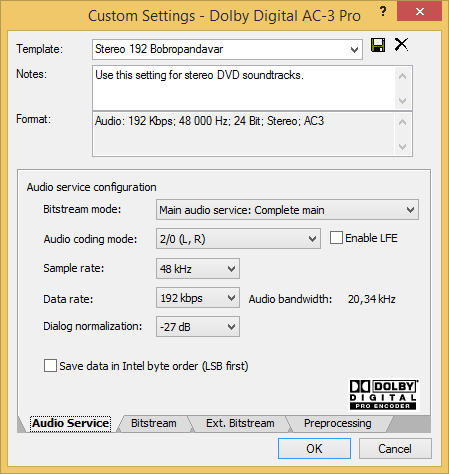
Task: Switch to the Bitstream tab
Action: click(154, 423)
